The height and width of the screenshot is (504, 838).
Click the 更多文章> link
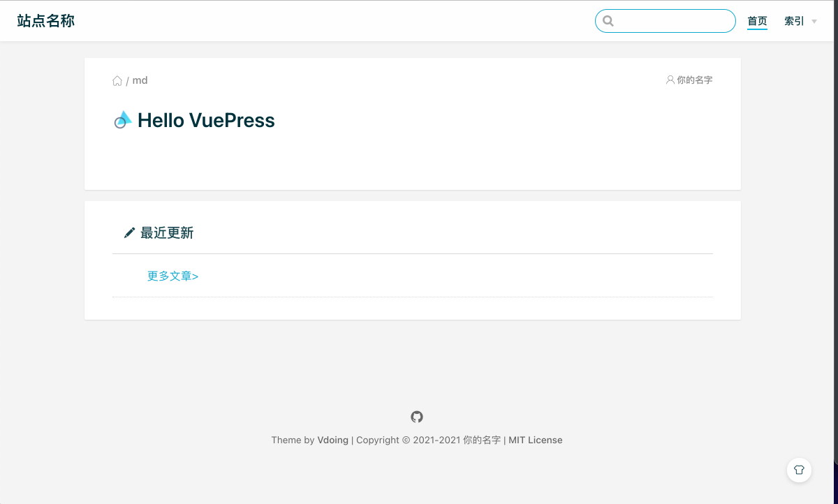click(172, 276)
